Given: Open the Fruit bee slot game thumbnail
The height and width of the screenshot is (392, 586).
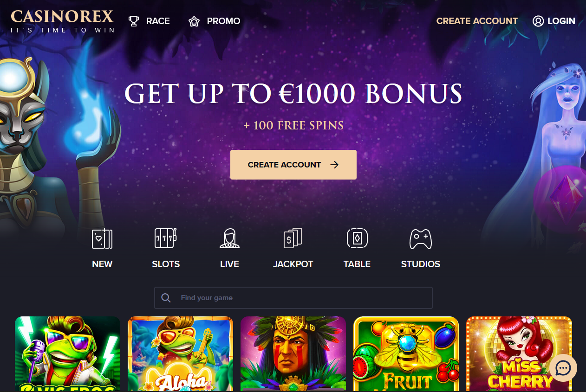Looking at the screenshot, I should click(x=406, y=354).
